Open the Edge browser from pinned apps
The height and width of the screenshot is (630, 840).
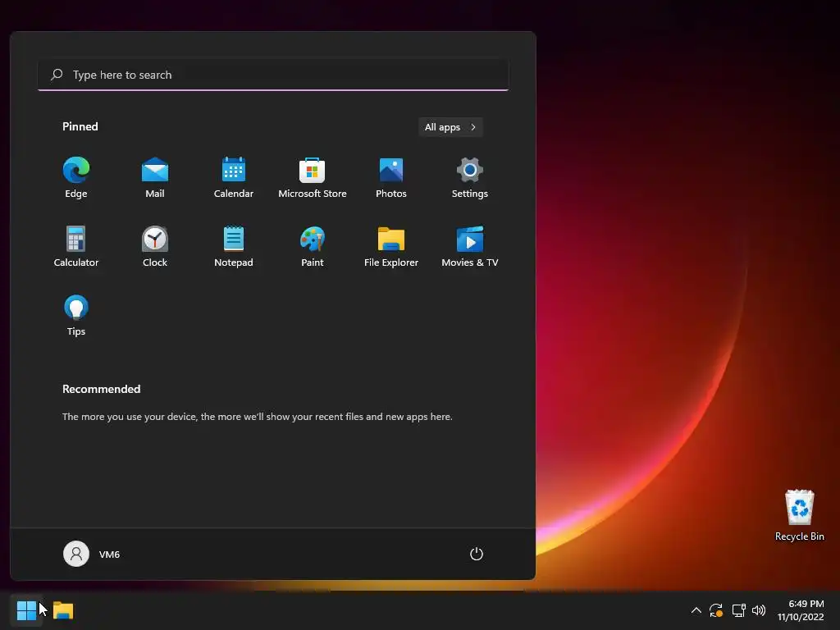76,178
